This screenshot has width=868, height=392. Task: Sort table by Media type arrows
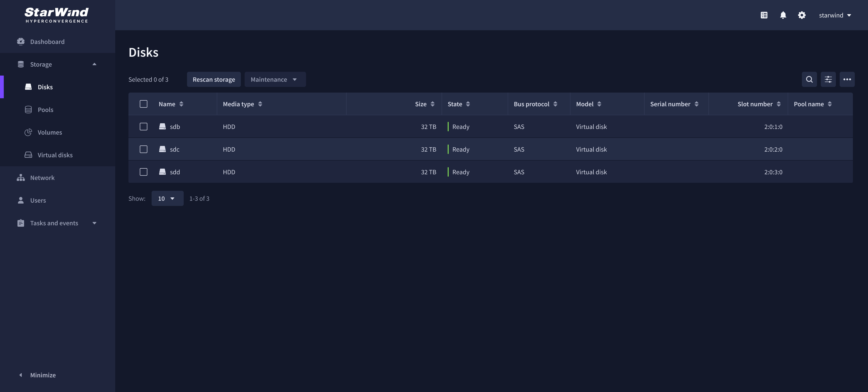tap(260, 104)
